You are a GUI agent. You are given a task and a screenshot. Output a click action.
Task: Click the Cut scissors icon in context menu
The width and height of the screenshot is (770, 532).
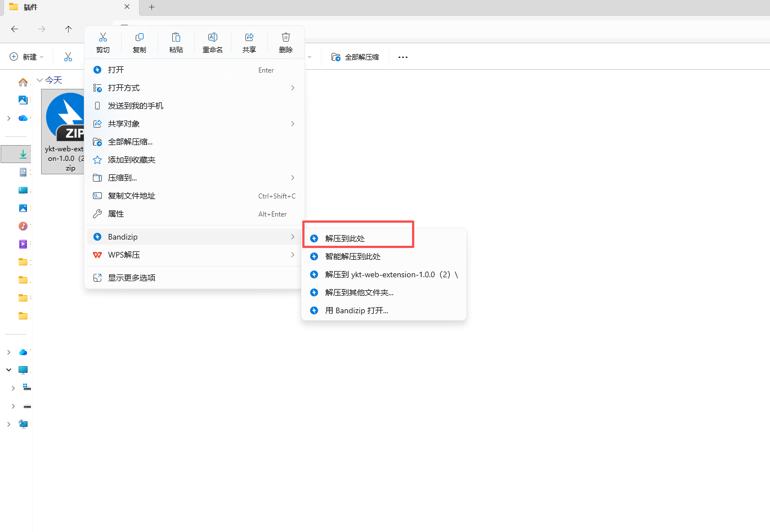[x=103, y=37]
